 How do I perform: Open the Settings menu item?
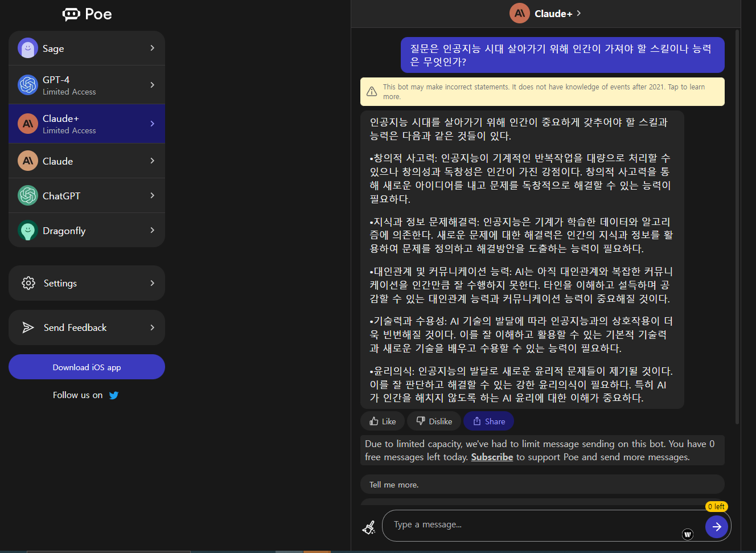tap(87, 283)
